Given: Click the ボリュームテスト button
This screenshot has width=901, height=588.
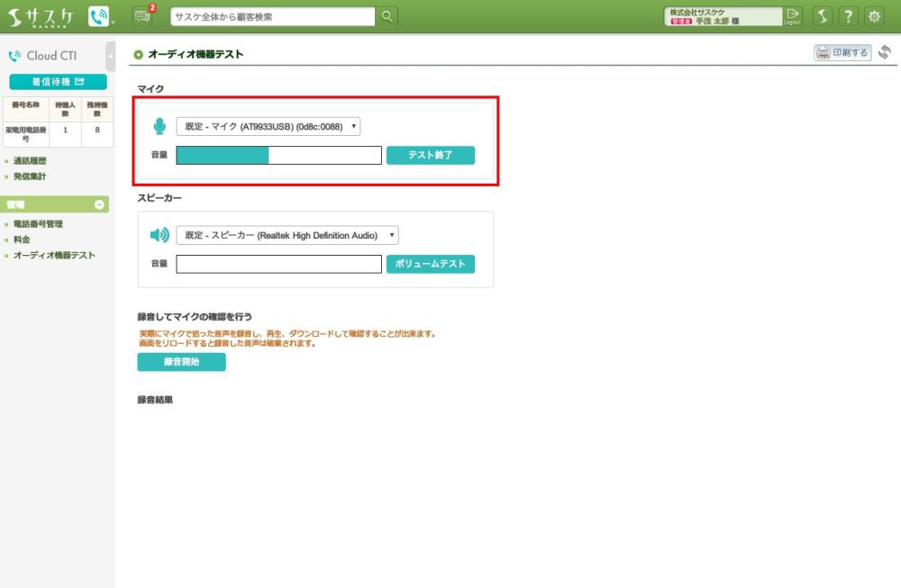Looking at the screenshot, I should (431, 264).
